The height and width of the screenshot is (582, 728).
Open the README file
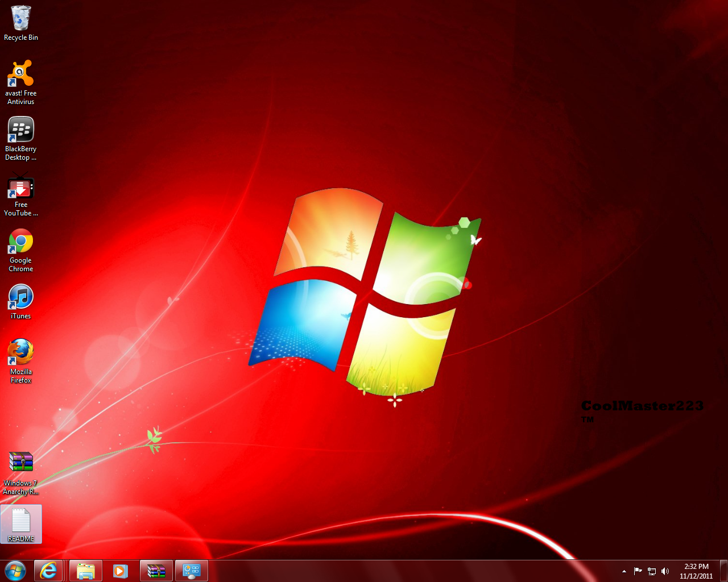(x=21, y=522)
